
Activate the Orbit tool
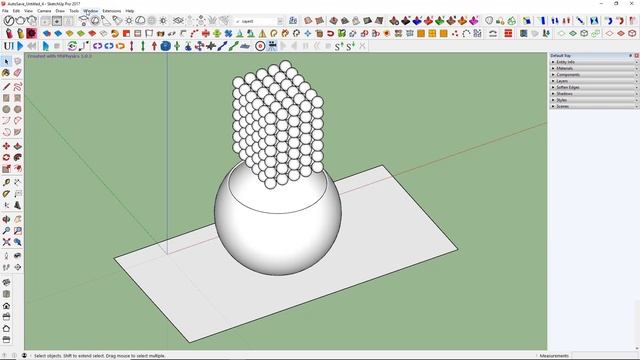tap(6, 220)
